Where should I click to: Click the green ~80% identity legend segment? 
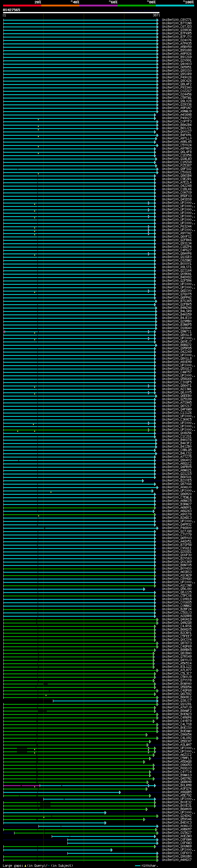pos(137,6)
